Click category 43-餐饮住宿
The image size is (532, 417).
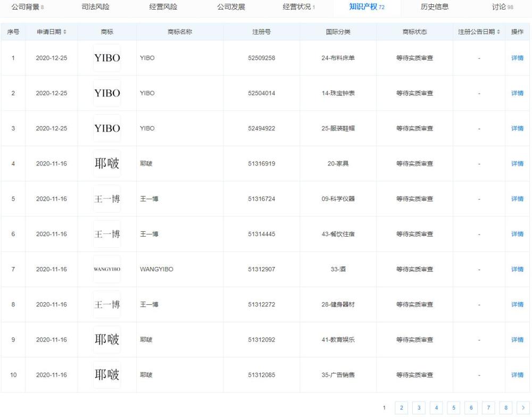pos(338,234)
